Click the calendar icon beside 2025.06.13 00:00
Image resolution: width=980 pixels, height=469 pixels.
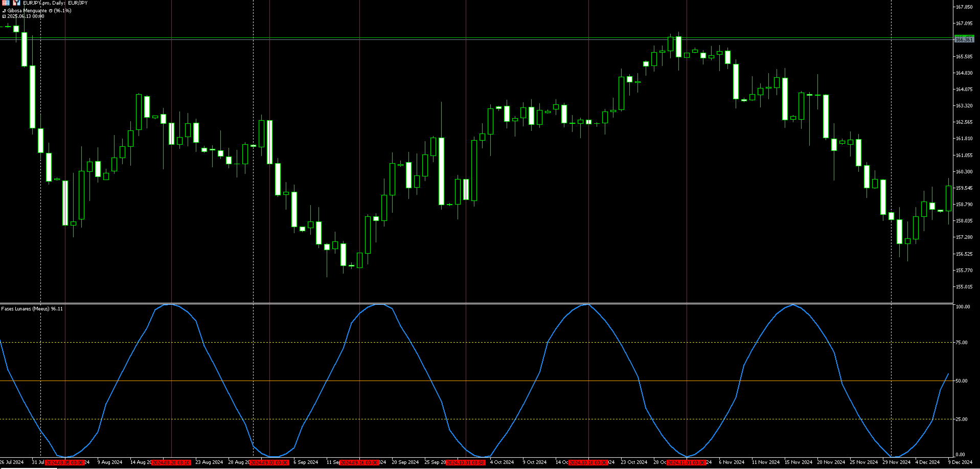[4, 16]
